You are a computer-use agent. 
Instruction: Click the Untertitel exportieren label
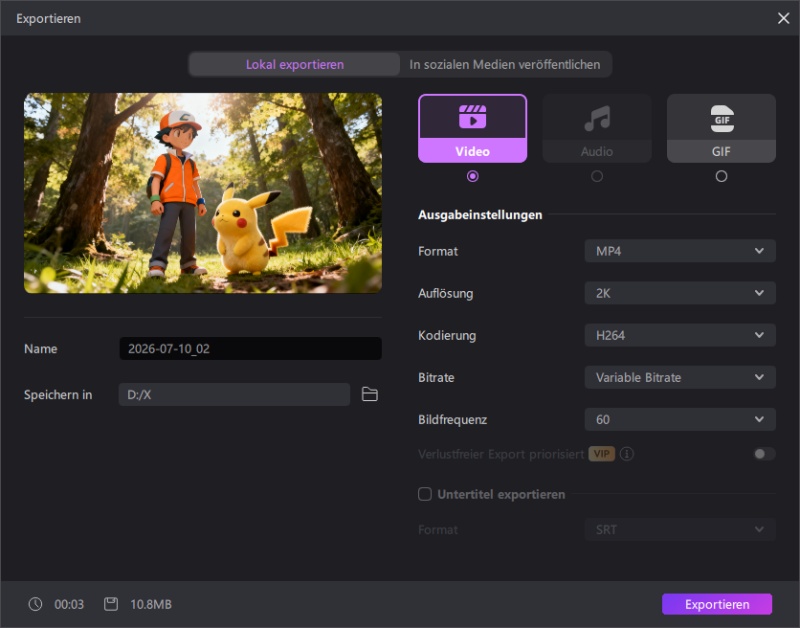(x=501, y=494)
